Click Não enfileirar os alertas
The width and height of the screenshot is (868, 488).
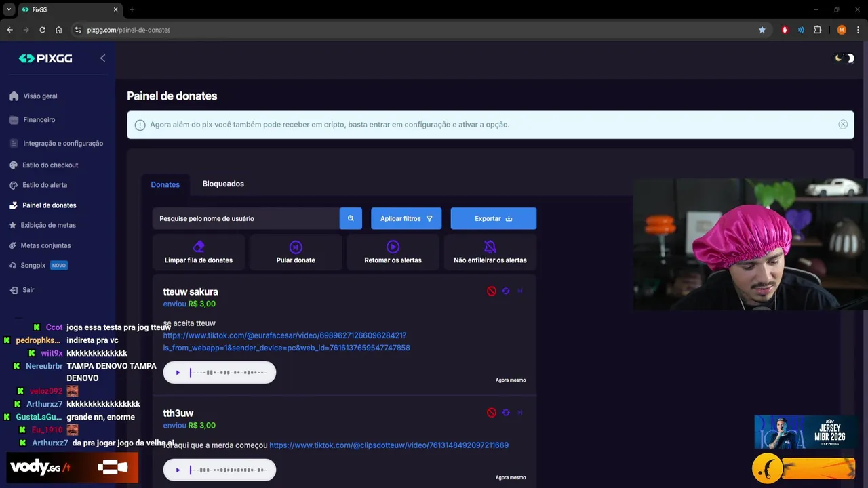coord(490,252)
